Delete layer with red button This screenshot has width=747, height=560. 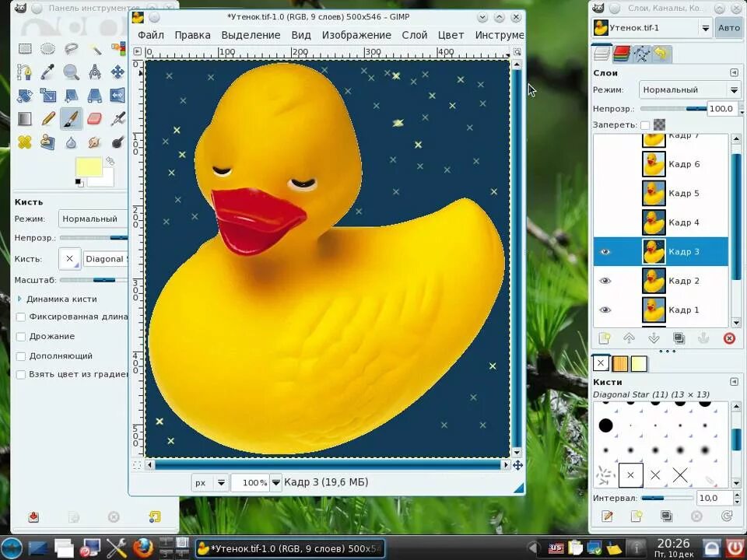point(729,338)
